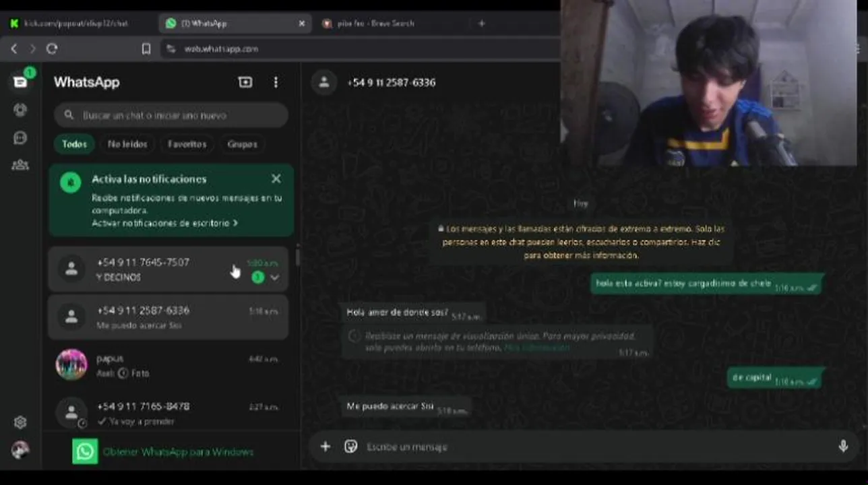
Task: Click the emoji and sticker icon
Action: (350, 447)
